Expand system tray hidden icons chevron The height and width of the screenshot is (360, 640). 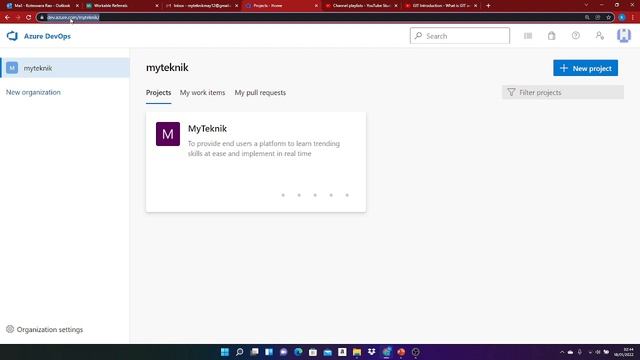[x=562, y=352]
